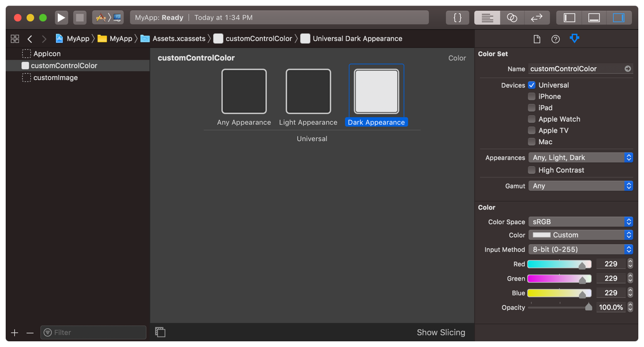Enable the iPhone device checkbox
The width and height of the screenshot is (644, 347).
(x=532, y=97)
